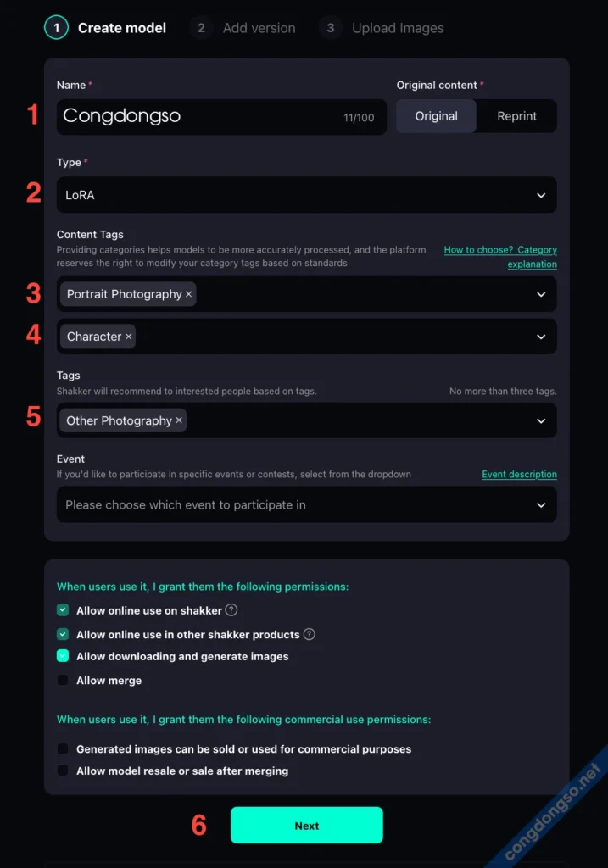The image size is (608, 868).
Task: Remove the Portrait Photography tag
Action: (188, 294)
